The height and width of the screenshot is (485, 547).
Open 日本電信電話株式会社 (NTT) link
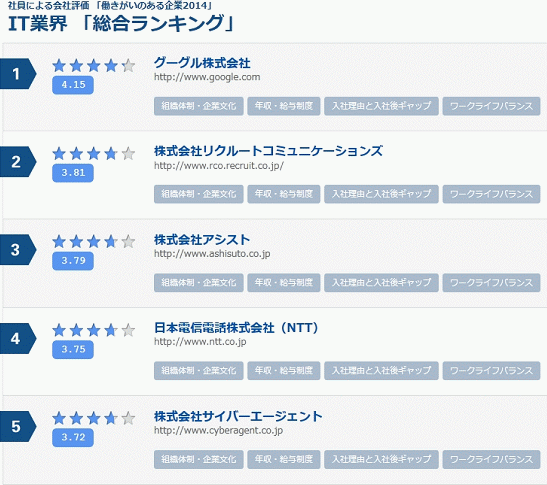(x=236, y=328)
